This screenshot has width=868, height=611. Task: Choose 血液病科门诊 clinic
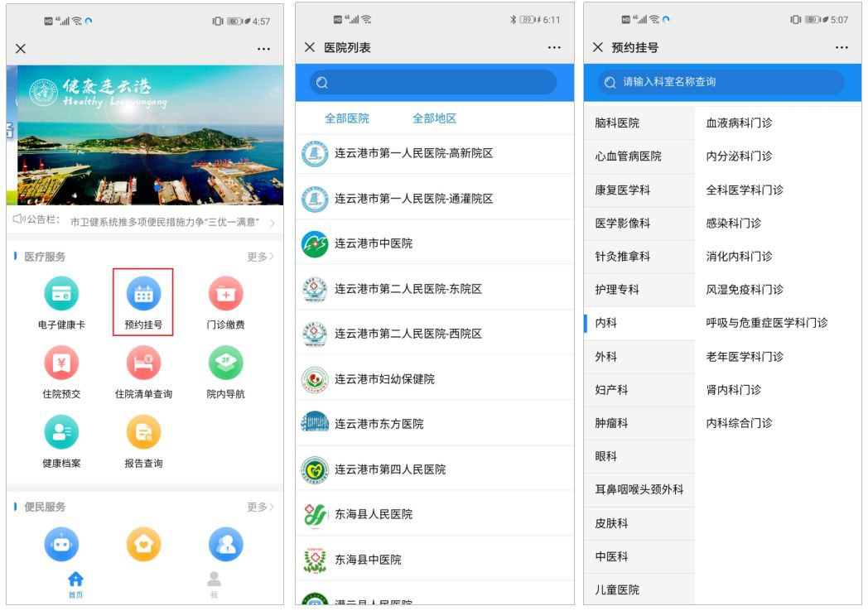[739, 123]
